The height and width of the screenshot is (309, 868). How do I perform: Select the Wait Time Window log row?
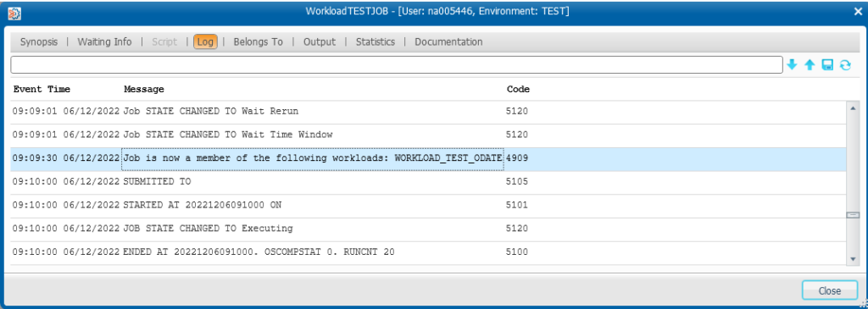coord(428,135)
